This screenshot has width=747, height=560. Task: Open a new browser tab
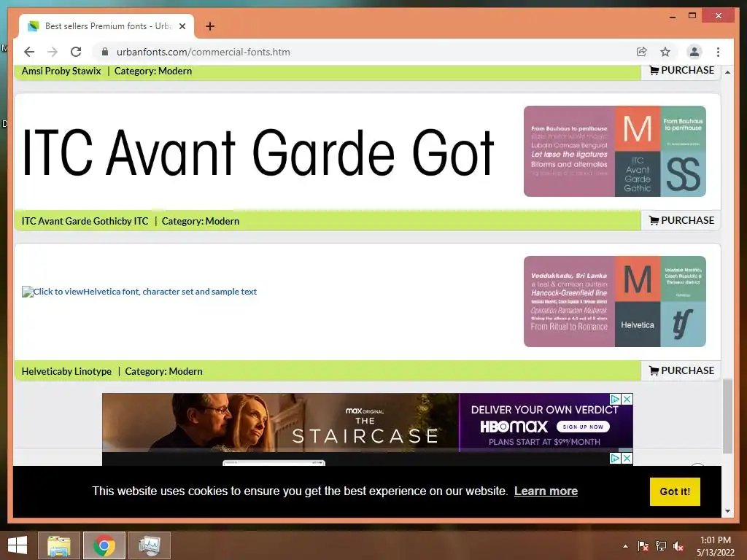click(x=209, y=26)
